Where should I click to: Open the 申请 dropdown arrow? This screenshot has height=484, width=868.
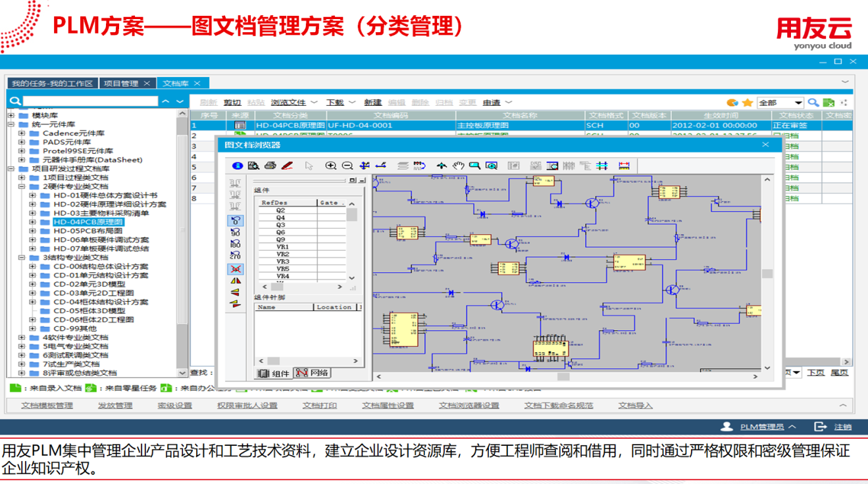point(509,103)
